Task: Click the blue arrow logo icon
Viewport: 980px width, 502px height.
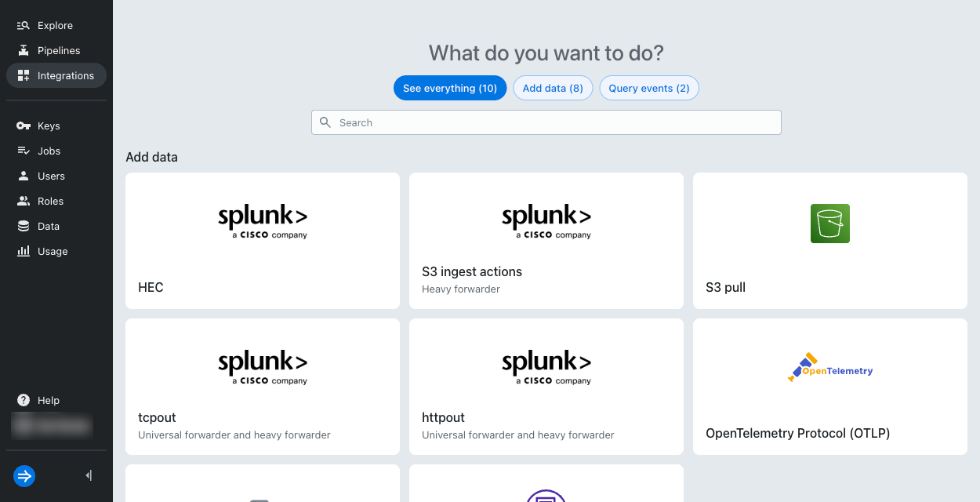Action: 24,475
